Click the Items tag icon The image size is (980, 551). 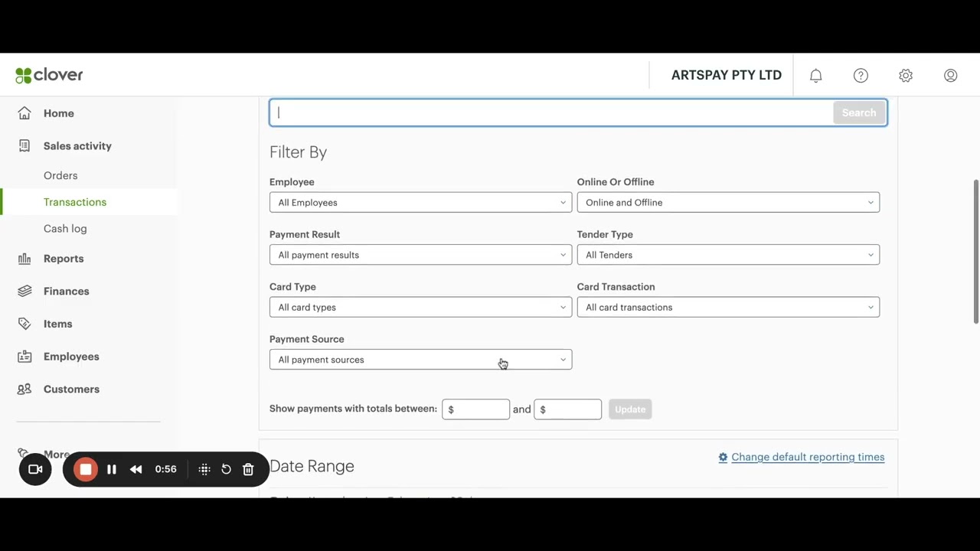24,324
